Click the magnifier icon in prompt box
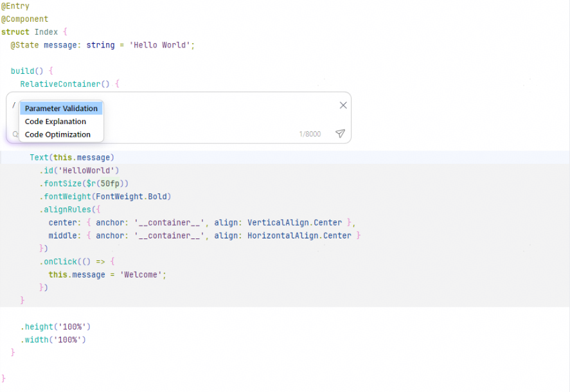Screen dimensions: 570x392 [15, 135]
